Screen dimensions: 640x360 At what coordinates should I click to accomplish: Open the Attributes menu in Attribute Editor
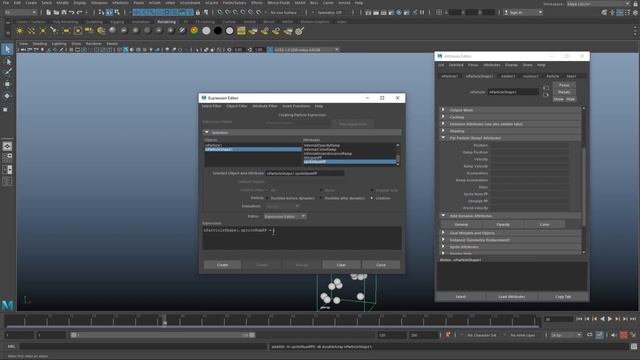[x=491, y=65]
